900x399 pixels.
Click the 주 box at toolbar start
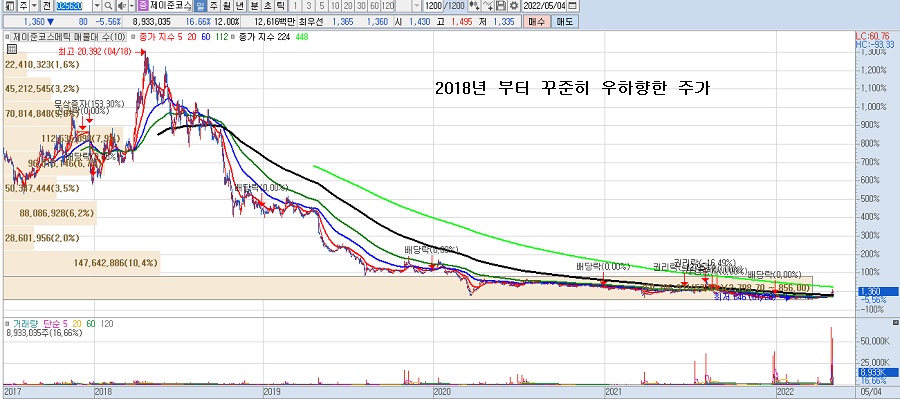pos(24,6)
